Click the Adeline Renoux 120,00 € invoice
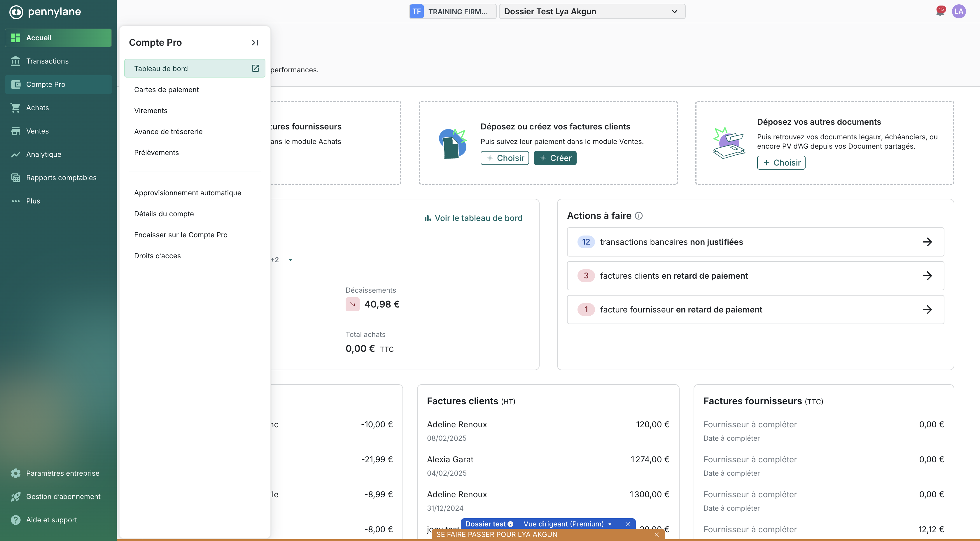 pyautogui.click(x=548, y=431)
